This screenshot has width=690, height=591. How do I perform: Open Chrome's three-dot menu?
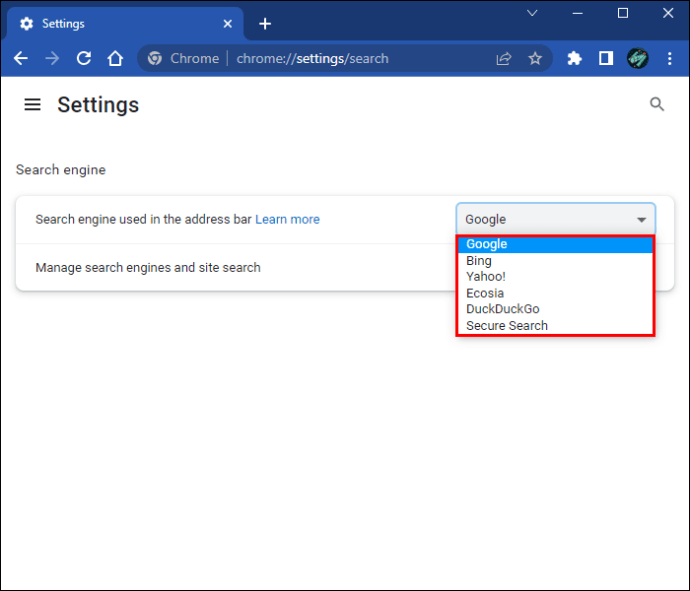[668, 59]
